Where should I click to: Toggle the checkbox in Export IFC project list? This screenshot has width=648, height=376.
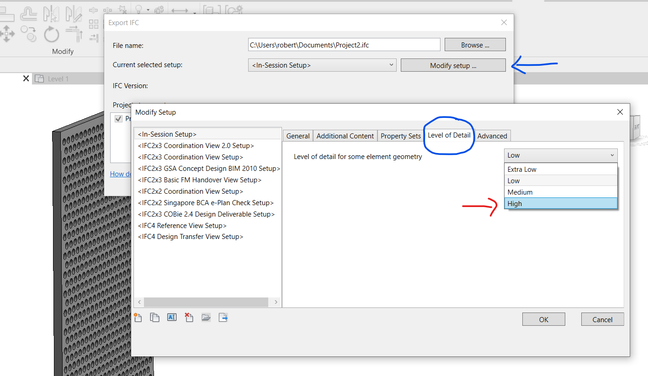point(119,119)
